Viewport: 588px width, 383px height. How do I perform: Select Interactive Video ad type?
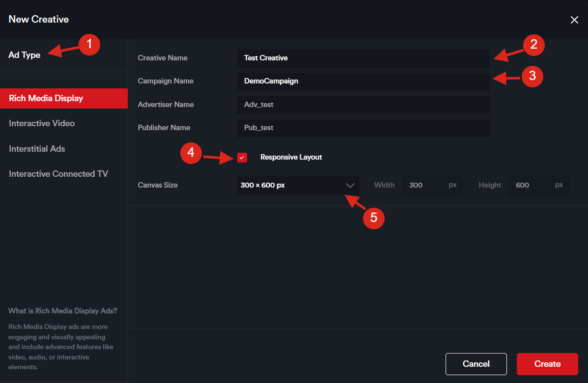42,124
